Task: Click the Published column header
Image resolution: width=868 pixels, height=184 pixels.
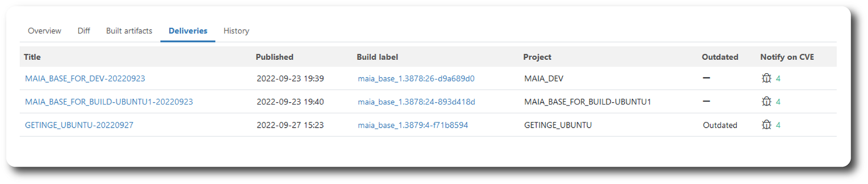Action: pyautogui.click(x=274, y=57)
